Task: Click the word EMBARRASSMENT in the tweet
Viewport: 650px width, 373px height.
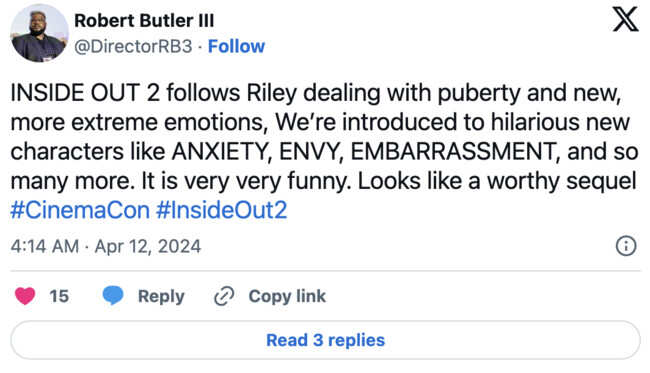Action: (x=454, y=152)
